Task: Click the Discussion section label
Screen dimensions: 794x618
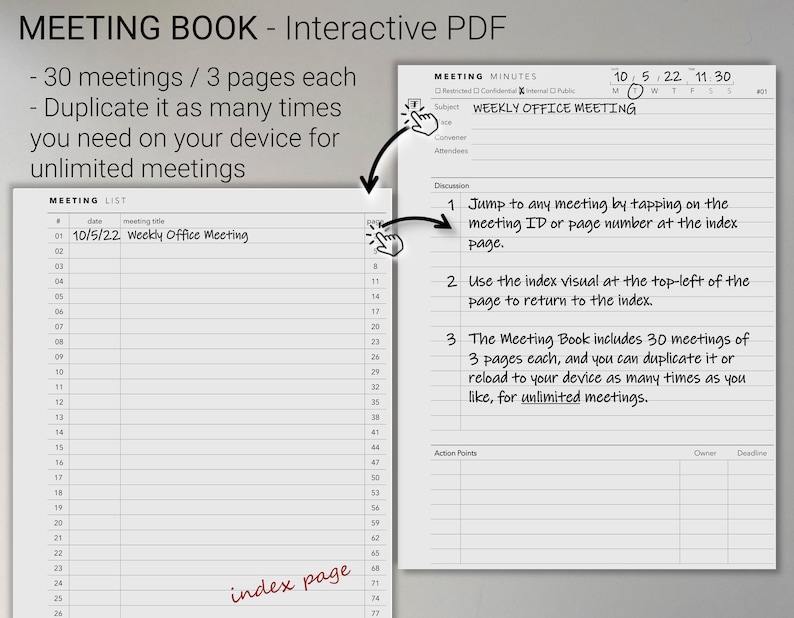Action: [x=451, y=186]
